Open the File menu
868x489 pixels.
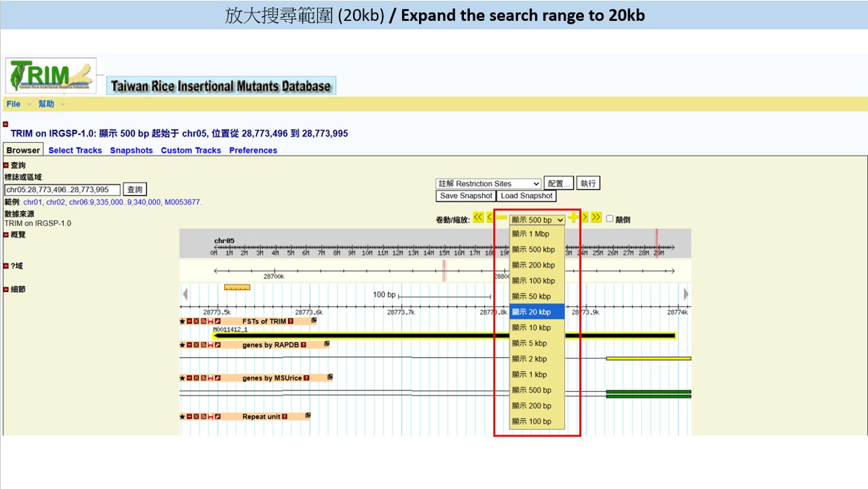[x=14, y=104]
